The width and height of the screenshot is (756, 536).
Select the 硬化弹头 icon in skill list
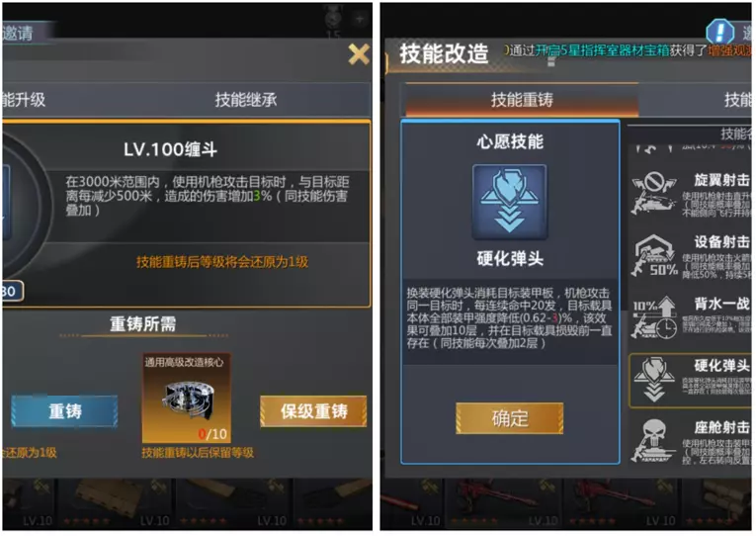coord(654,379)
